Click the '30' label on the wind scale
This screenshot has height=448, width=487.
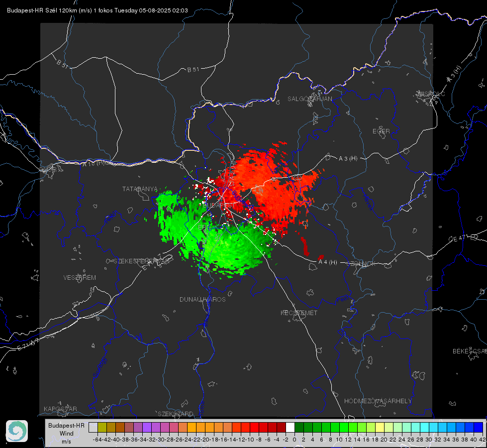pyautogui.click(x=429, y=440)
